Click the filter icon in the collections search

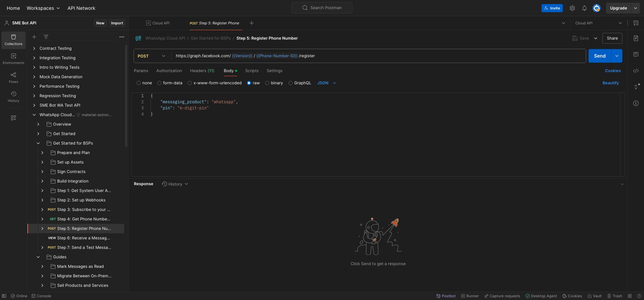(46, 37)
